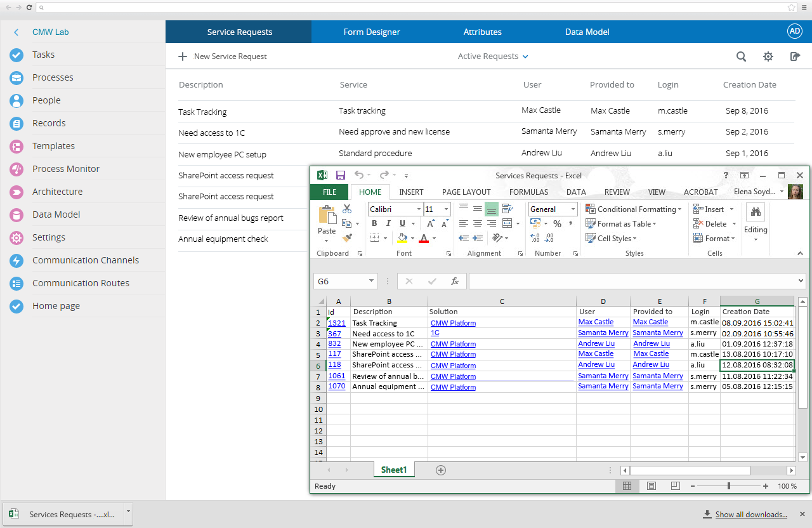This screenshot has width=812, height=528.
Task: Click the Format Painter brush icon
Action: tap(347, 238)
